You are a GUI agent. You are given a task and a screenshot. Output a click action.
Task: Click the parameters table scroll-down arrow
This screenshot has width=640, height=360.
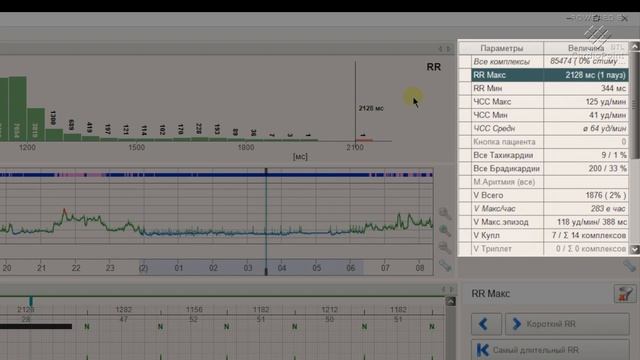(x=635, y=249)
